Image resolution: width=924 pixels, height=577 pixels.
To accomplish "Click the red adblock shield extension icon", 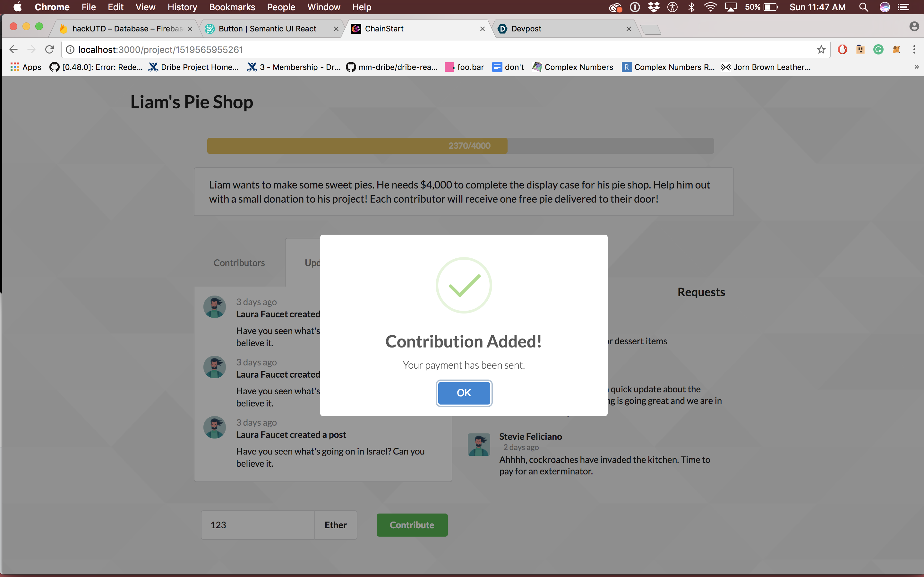I will pyautogui.click(x=842, y=50).
